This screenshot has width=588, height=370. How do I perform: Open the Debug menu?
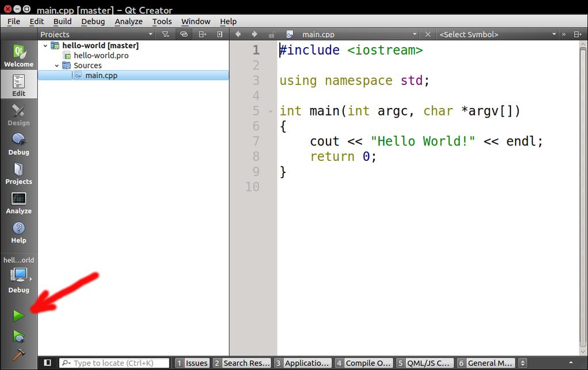pos(93,21)
